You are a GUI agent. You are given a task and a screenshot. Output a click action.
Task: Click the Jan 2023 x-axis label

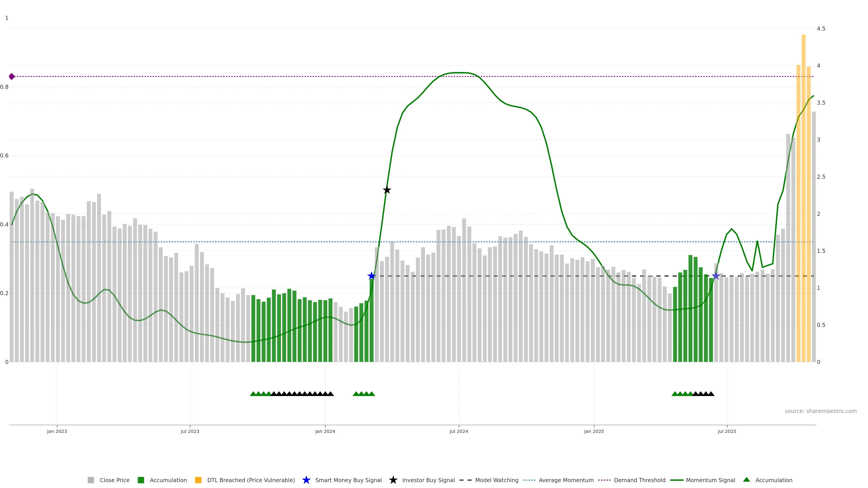57,431
